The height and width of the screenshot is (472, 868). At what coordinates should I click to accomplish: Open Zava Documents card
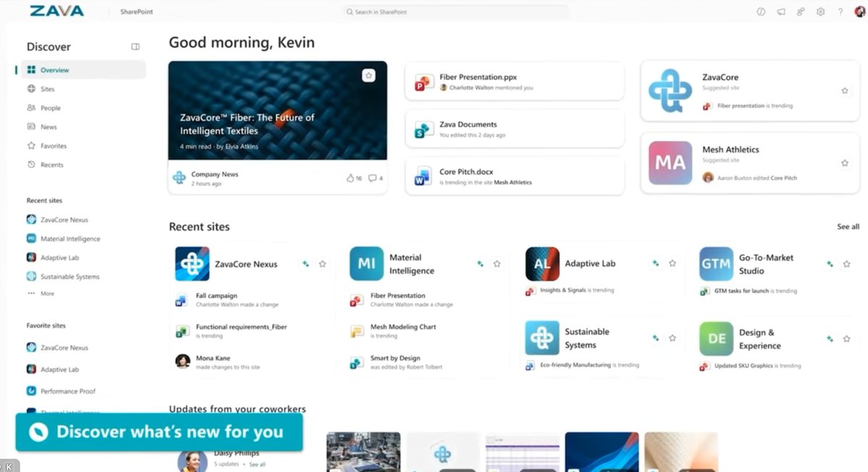click(x=514, y=129)
